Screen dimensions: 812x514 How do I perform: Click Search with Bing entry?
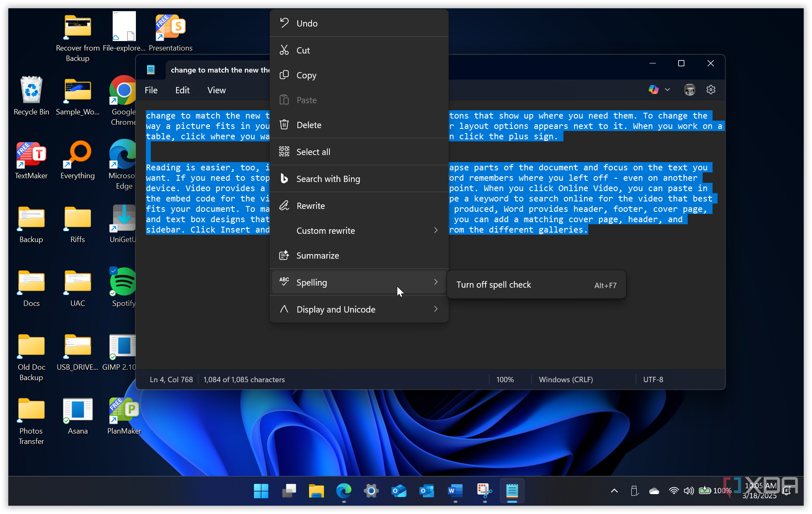coord(359,179)
